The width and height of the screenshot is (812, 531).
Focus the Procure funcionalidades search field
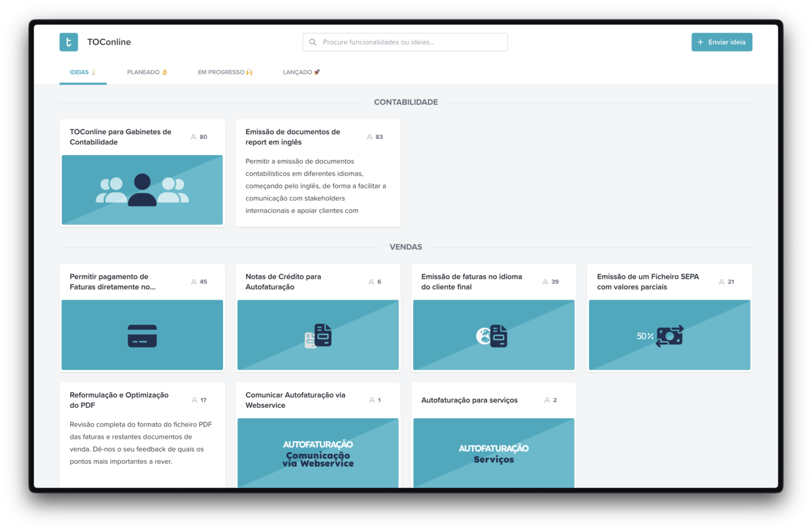click(x=412, y=42)
